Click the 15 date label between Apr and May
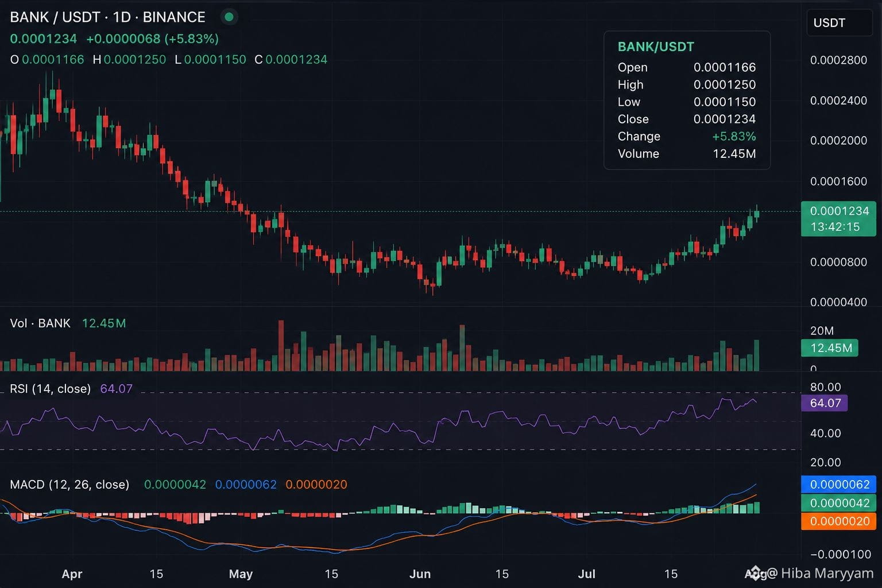 pos(156,574)
